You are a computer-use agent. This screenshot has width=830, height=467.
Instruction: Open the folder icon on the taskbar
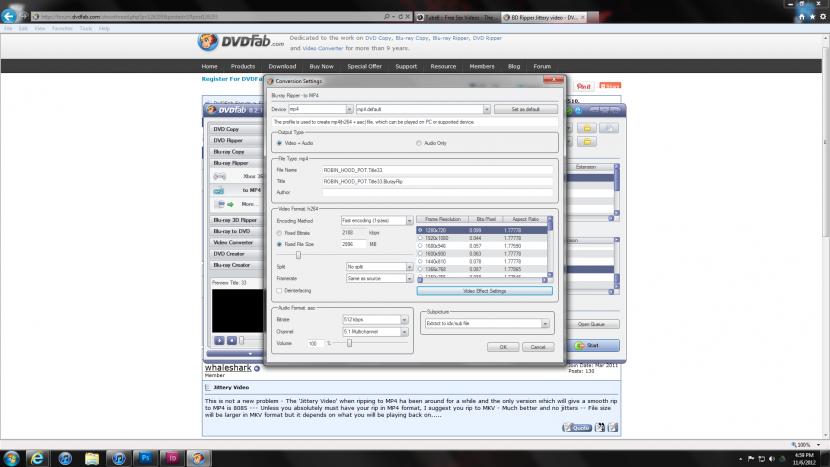[92, 458]
